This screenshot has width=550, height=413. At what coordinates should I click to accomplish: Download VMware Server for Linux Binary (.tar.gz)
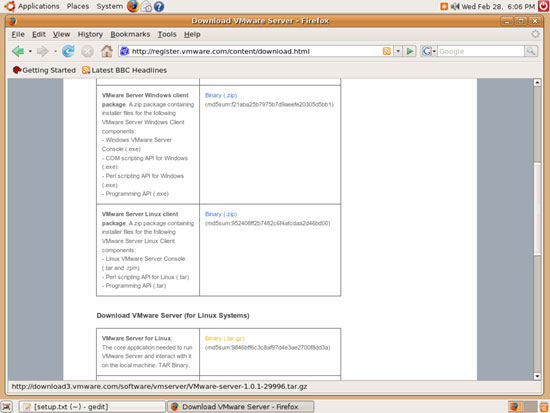tap(224, 338)
